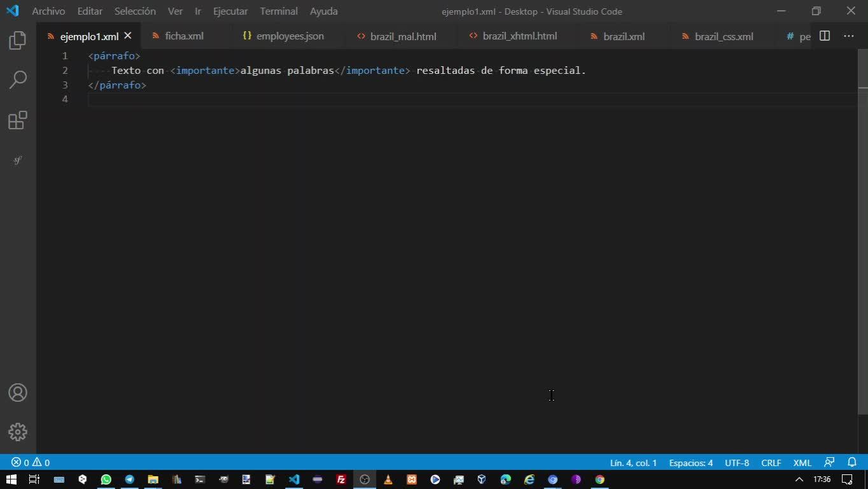Open XAMPP from the taskbar
Screen dimensions: 868x489
pos(412,479)
